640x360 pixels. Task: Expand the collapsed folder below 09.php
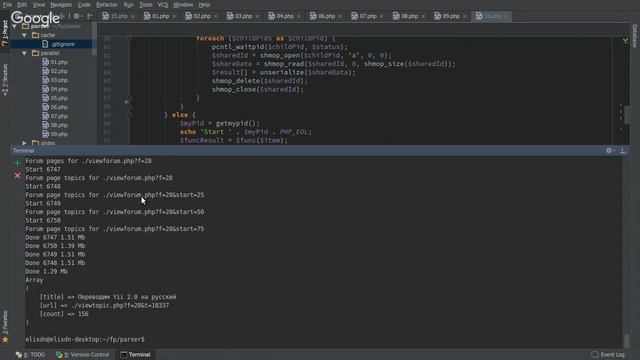[x=24, y=143]
